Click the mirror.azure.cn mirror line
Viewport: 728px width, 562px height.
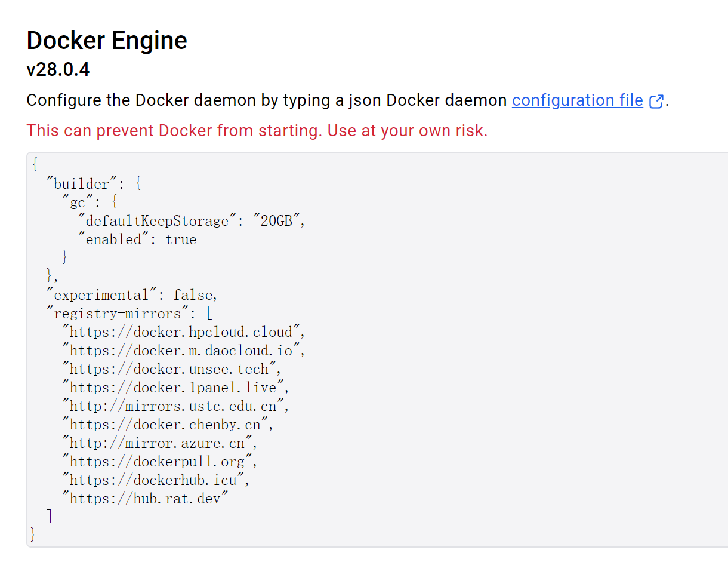(159, 443)
